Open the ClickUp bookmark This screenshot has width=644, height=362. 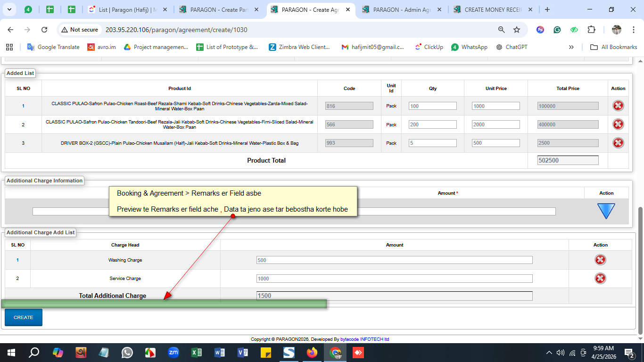(429, 47)
